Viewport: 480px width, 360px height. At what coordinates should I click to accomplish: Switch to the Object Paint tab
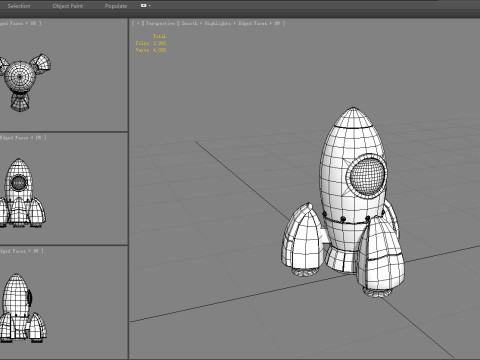68,6
